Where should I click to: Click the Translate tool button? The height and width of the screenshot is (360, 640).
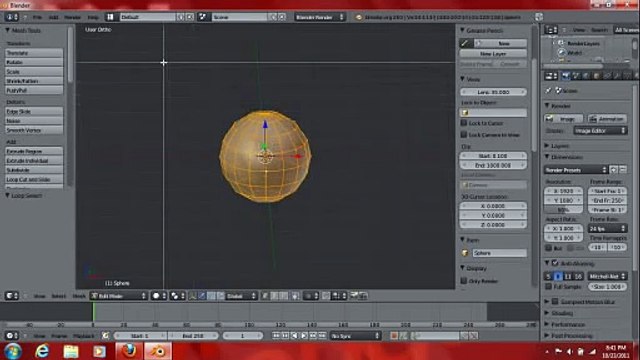pos(34,53)
